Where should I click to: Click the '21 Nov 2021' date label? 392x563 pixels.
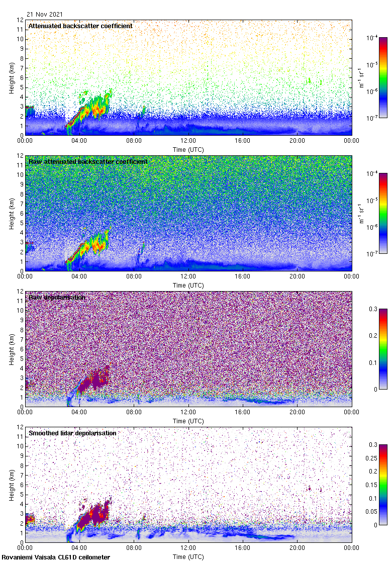pyautogui.click(x=45, y=15)
